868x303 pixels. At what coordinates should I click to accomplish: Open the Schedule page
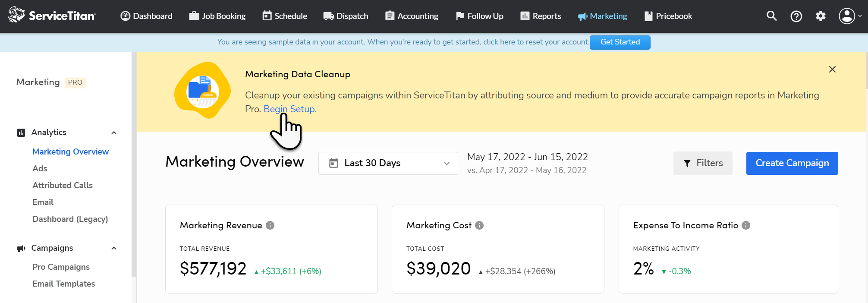285,16
